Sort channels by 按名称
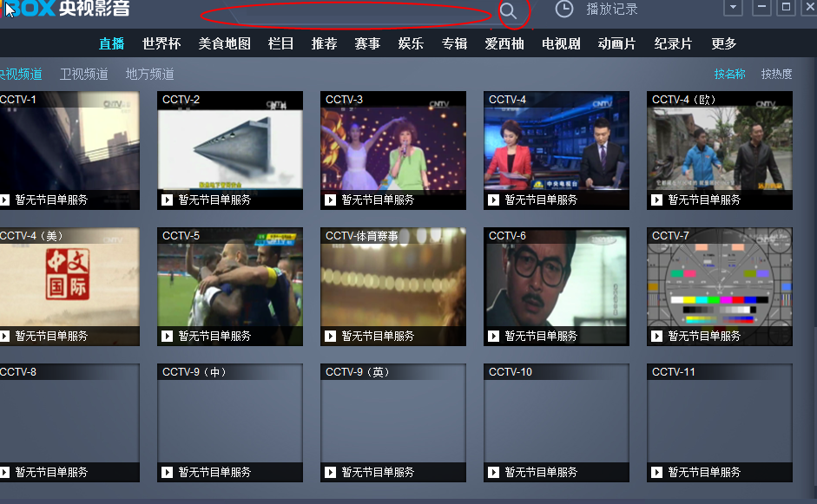Screen dimensions: 817x504 (x=729, y=74)
